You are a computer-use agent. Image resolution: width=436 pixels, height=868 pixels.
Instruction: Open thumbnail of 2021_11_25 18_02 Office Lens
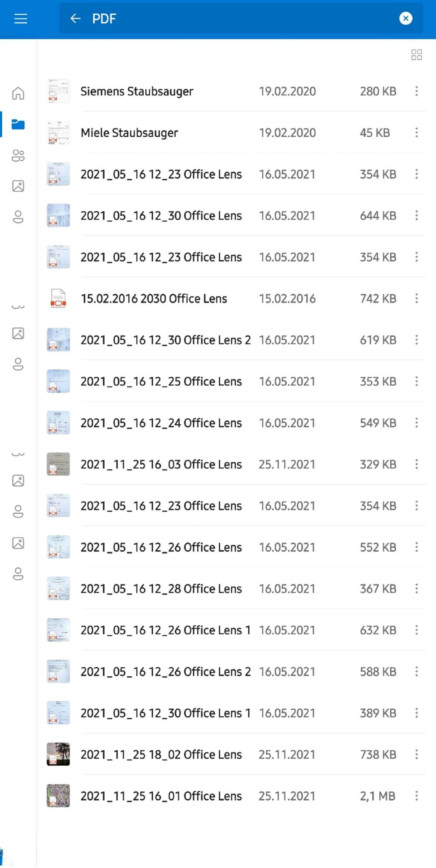pyautogui.click(x=58, y=754)
